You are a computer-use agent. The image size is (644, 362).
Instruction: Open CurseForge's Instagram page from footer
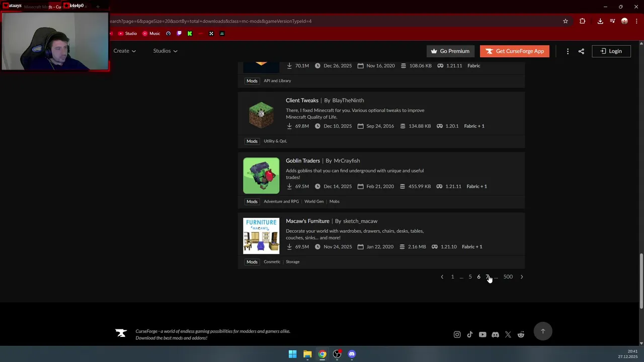[x=457, y=335]
